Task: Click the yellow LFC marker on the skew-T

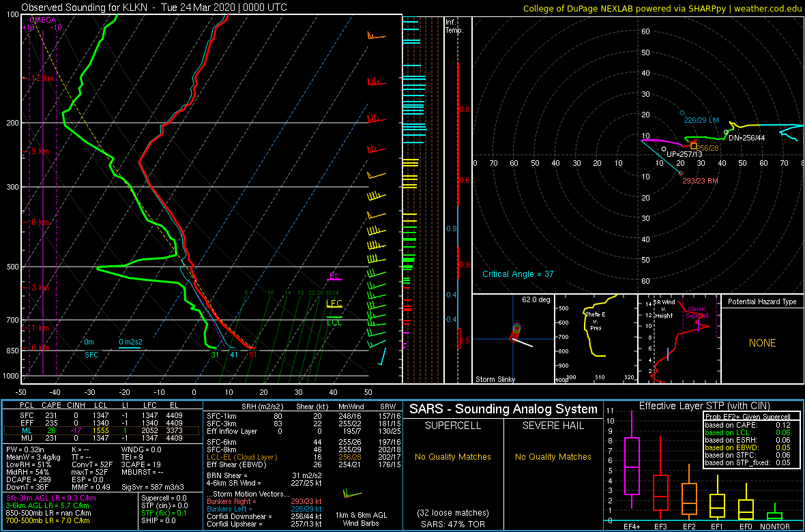Action: click(x=334, y=304)
